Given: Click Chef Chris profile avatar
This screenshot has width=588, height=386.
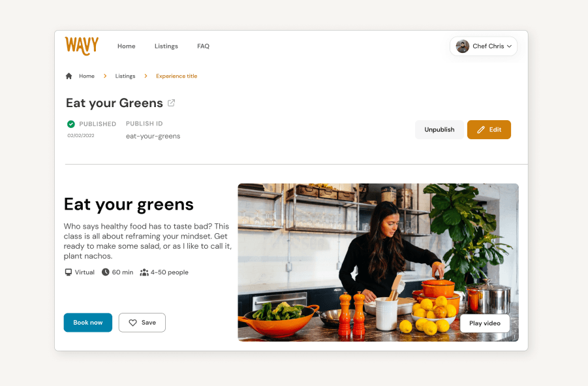Looking at the screenshot, I should [x=463, y=46].
